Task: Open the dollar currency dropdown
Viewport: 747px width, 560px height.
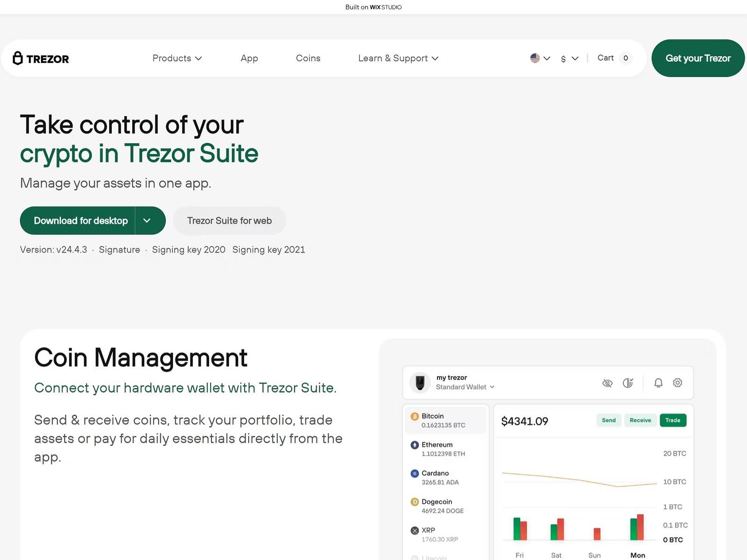Action: tap(570, 58)
